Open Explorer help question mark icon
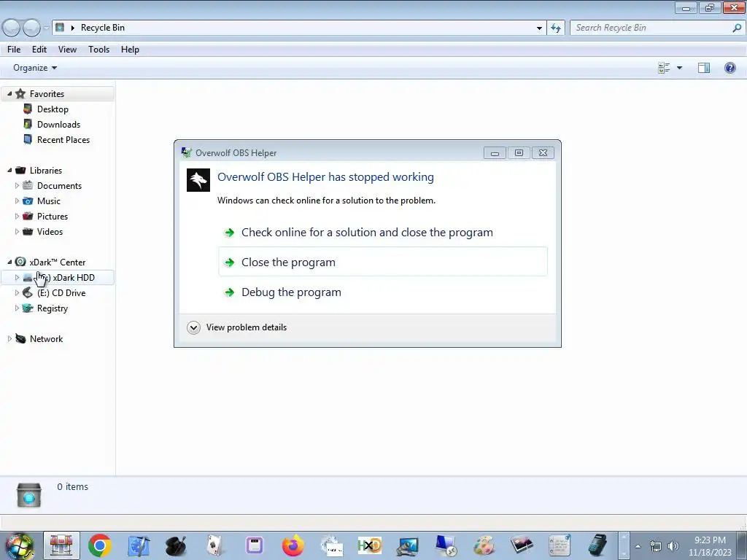The image size is (747, 560). [x=729, y=68]
